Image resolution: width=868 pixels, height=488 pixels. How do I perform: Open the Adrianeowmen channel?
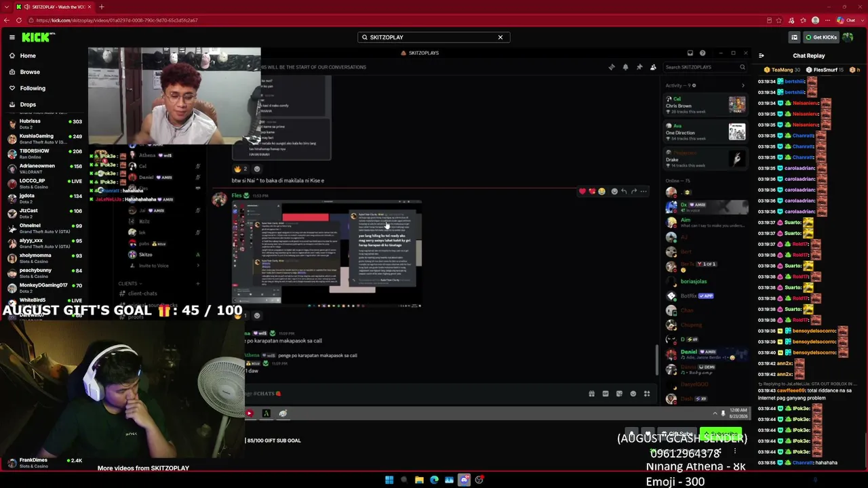click(x=44, y=169)
